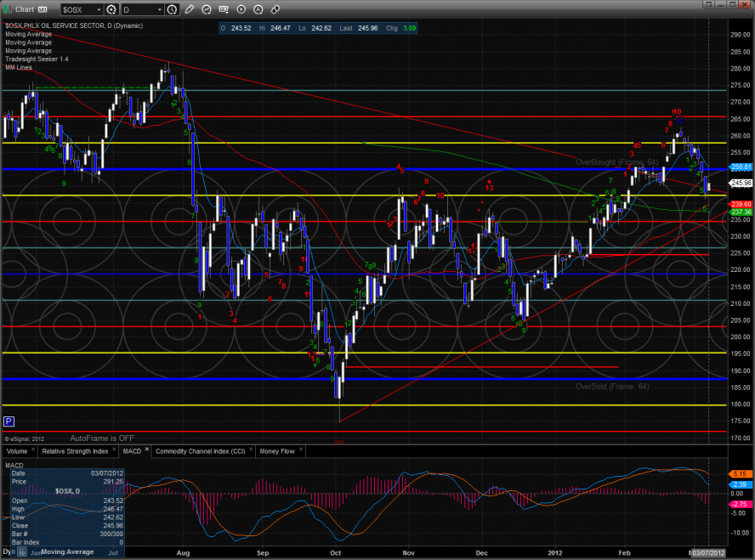Click the blue P marker icon
Screen dimensions: 755x560
[x=9, y=421]
